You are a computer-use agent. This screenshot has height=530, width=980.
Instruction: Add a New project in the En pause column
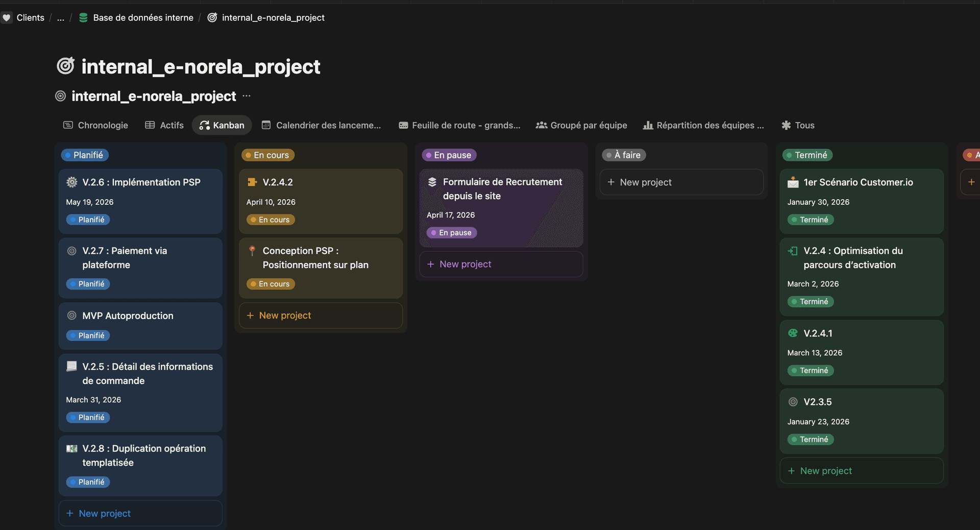pyautogui.click(x=501, y=264)
